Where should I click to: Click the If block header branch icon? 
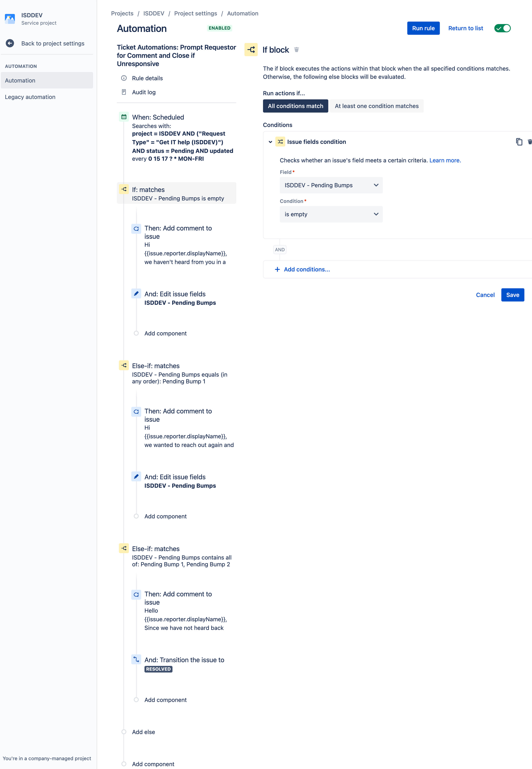click(251, 50)
